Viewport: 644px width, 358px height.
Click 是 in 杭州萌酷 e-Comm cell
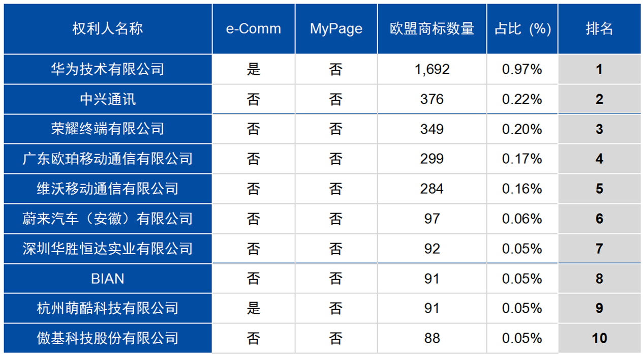(x=254, y=308)
